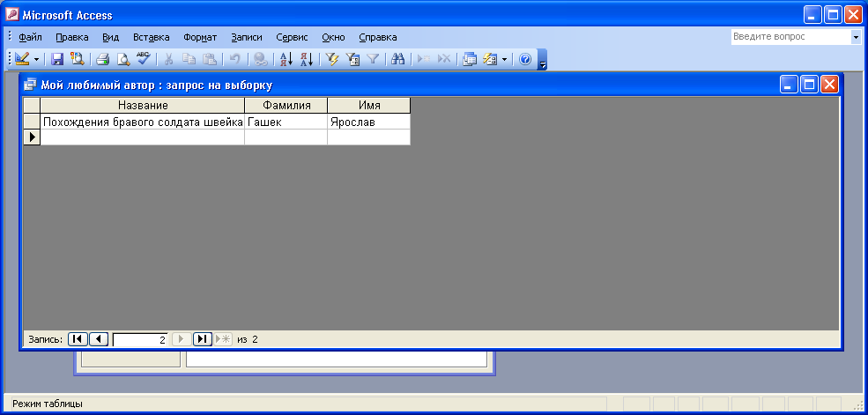Click Filter By Selection icon
The height and width of the screenshot is (415, 868).
coord(332,59)
